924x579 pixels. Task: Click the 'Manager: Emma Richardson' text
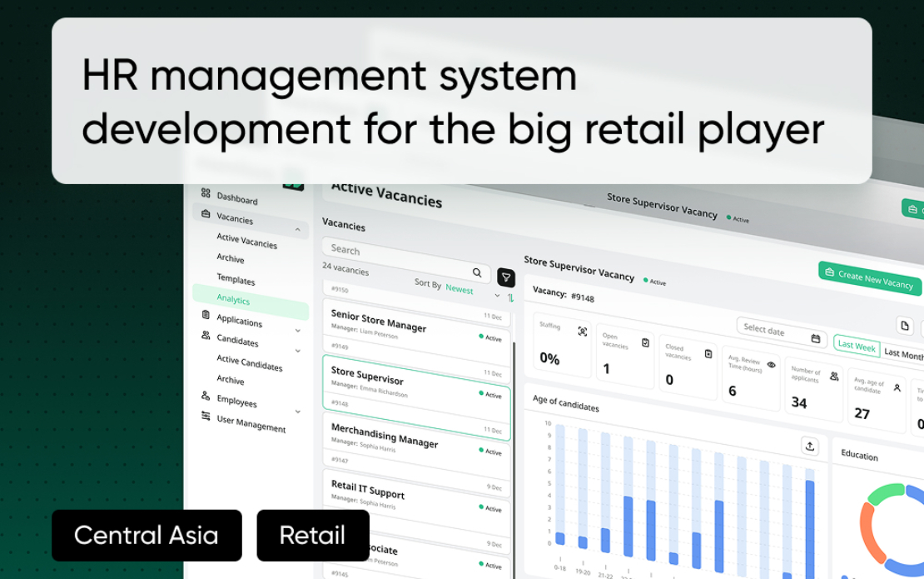(369, 388)
